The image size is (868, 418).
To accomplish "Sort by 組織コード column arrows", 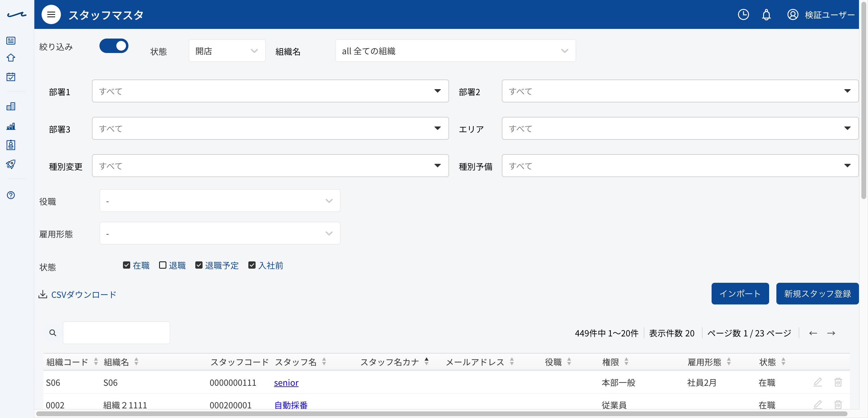I will point(96,361).
